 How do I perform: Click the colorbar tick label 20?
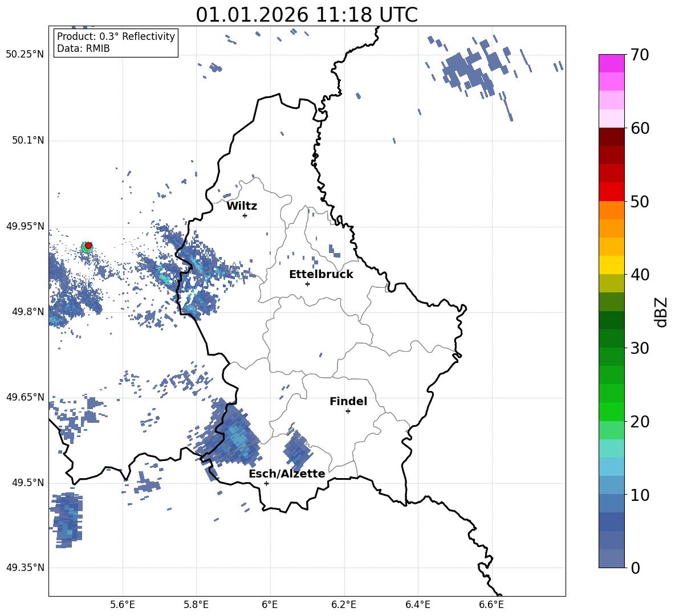click(640, 422)
